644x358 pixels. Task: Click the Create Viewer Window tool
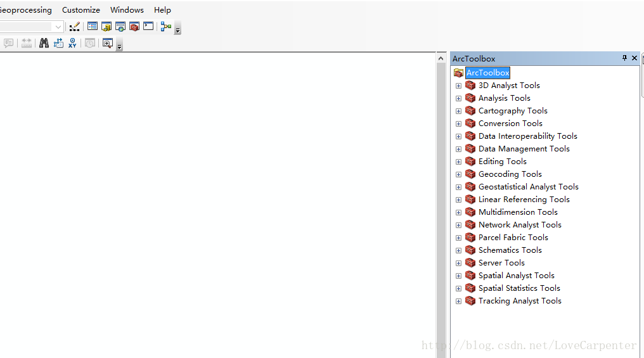coord(108,43)
